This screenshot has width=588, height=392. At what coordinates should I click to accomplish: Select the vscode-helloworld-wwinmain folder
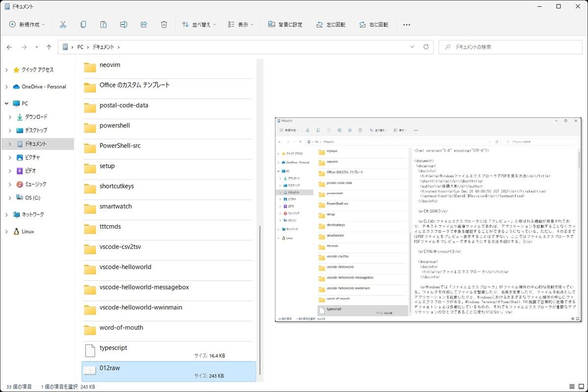[169, 310]
